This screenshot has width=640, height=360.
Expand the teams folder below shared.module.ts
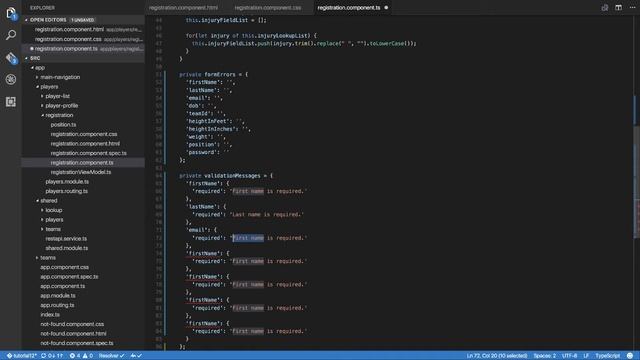(48, 258)
